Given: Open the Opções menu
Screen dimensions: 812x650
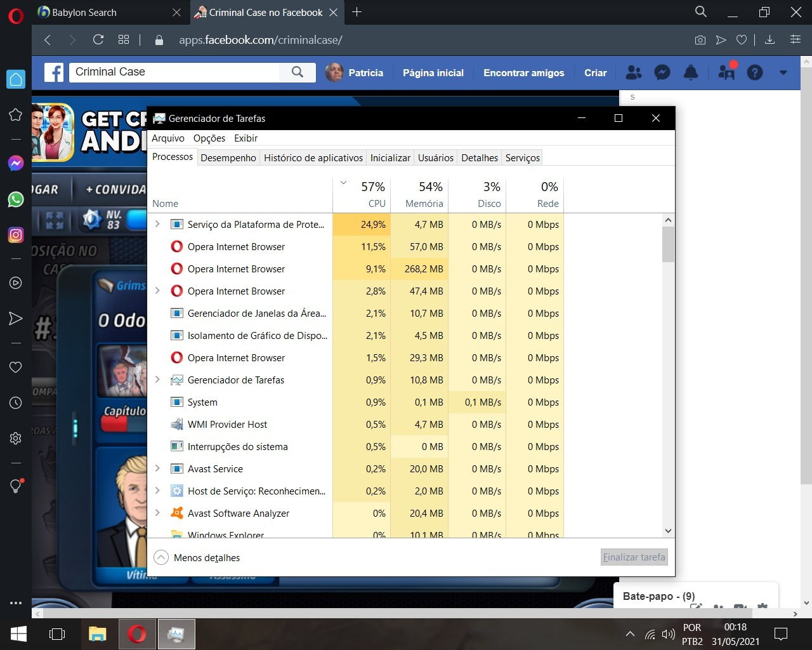Looking at the screenshot, I should pyautogui.click(x=209, y=138).
